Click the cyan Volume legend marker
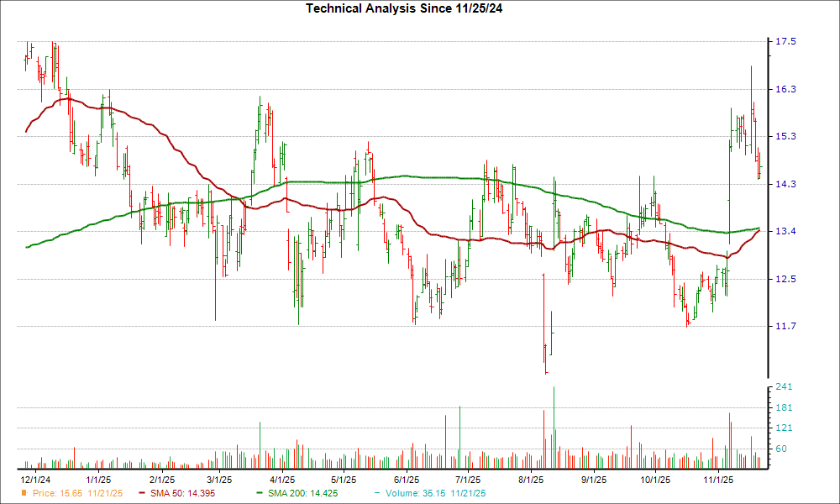The width and height of the screenshot is (840, 504). 375,494
